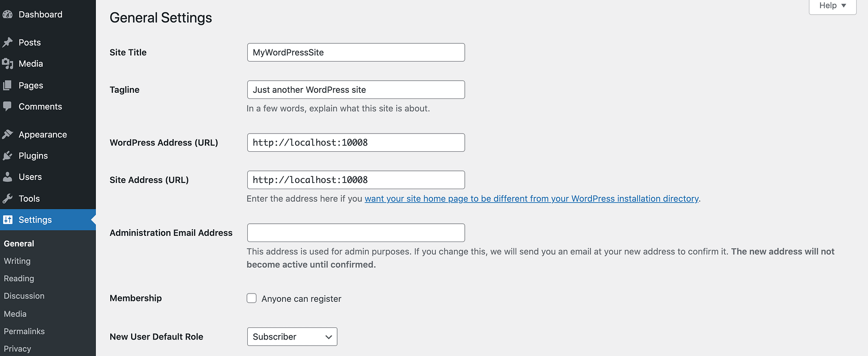Open Plugins menu label
The image size is (868, 356).
(33, 156)
